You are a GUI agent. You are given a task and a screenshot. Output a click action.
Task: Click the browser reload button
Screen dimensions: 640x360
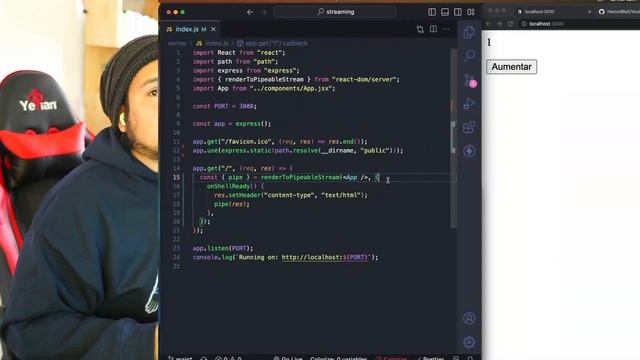[x=511, y=24]
